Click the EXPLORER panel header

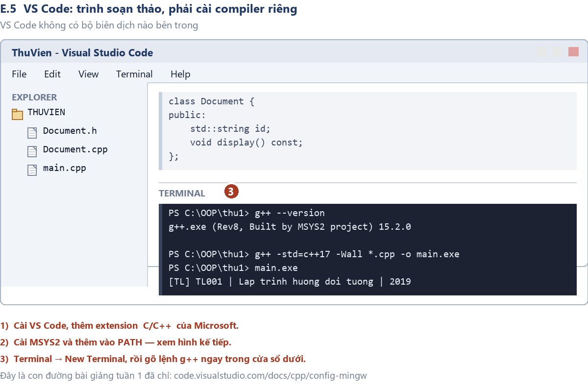coord(34,97)
